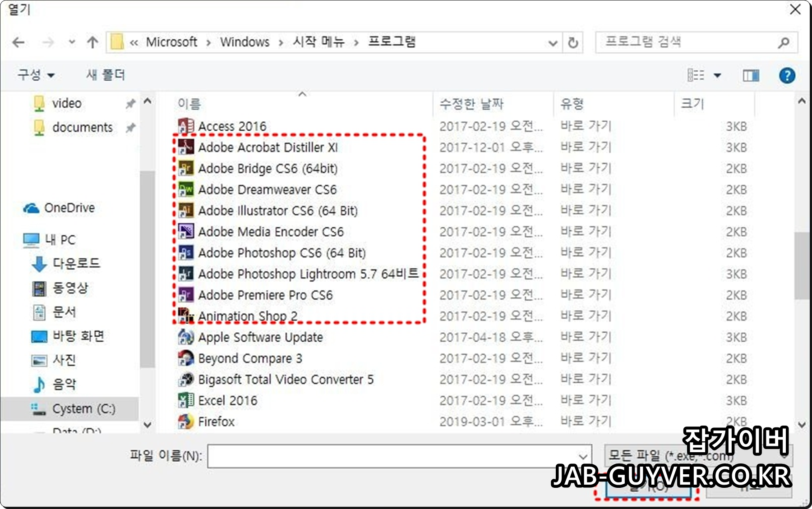
Task: Sort by 이름 column header
Action: coord(189,104)
